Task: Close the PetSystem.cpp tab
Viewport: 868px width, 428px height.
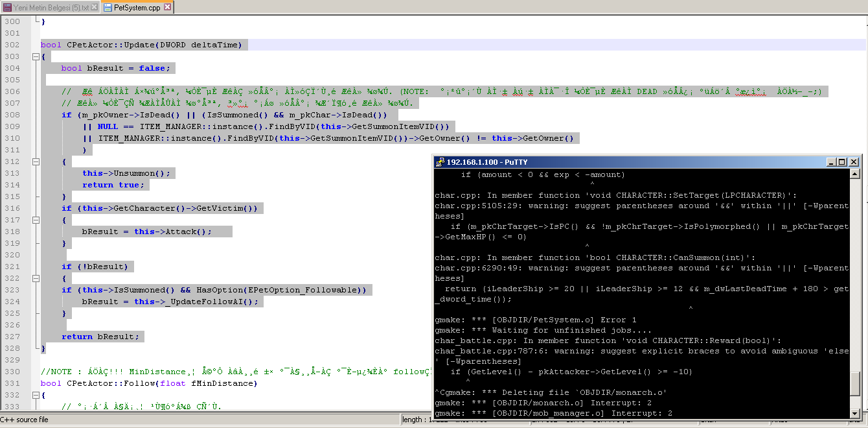Action: (x=167, y=7)
